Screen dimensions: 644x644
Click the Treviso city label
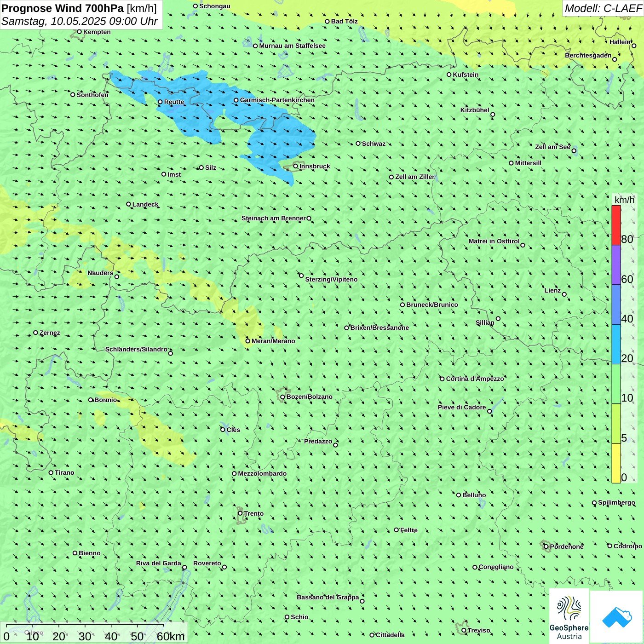point(479,630)
